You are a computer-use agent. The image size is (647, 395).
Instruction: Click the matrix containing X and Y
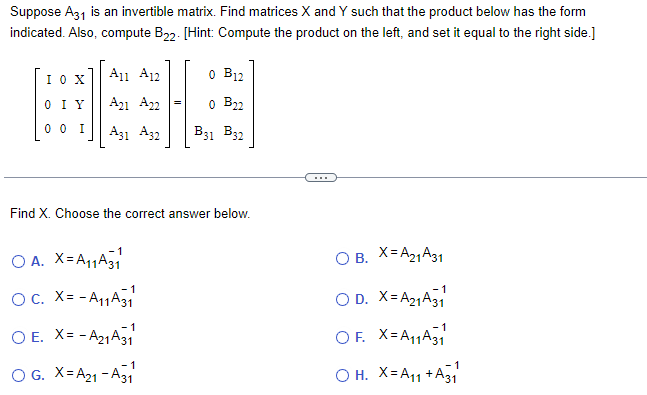[64, 104]
